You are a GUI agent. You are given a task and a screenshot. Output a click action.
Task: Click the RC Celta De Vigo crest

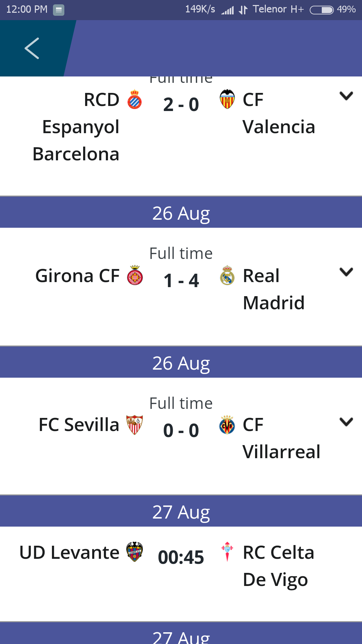pos(227,552)
